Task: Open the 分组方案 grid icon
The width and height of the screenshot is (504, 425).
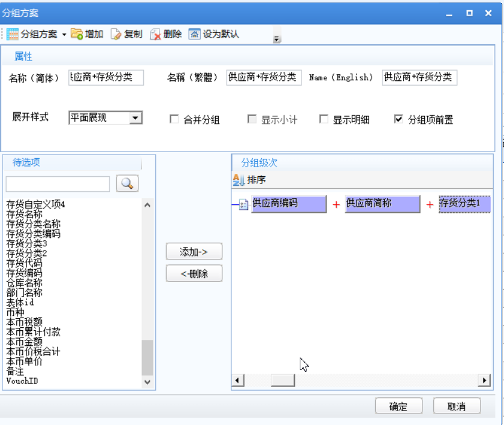Action: point(12,34)
